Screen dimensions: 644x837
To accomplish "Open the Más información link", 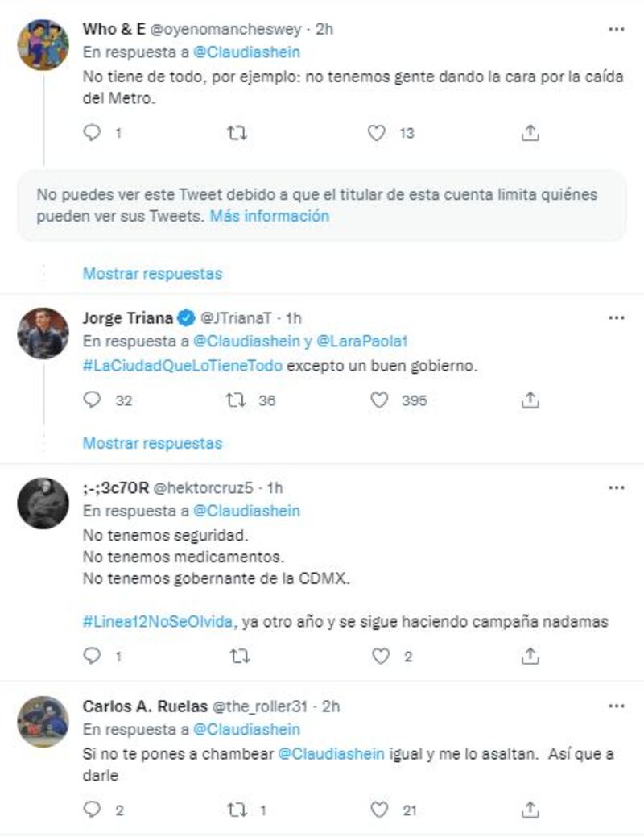I will (x=270, y=216).
